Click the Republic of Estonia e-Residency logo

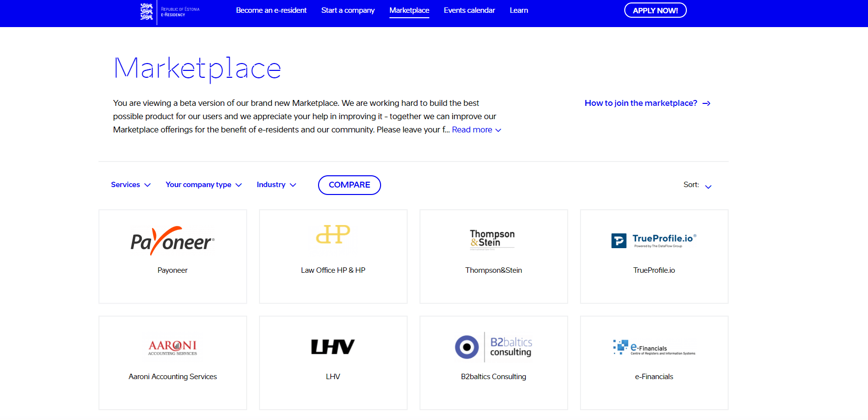pos(170,12)
